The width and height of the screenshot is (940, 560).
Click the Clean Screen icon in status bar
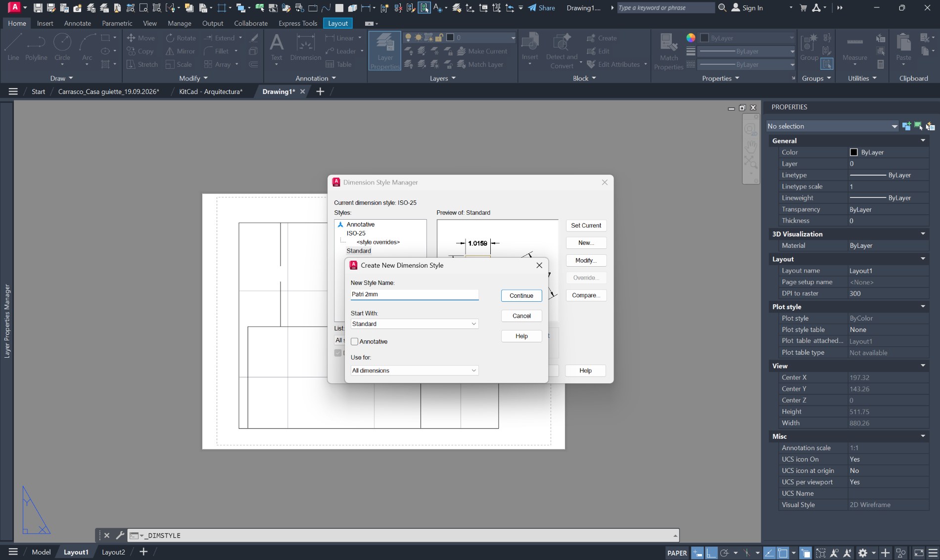pos(919,553)
